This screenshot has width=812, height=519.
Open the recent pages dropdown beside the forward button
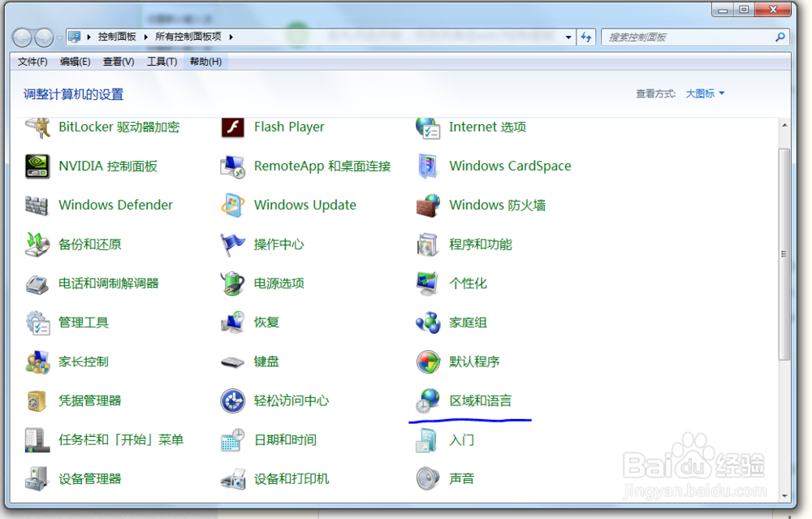click(59, 37)
